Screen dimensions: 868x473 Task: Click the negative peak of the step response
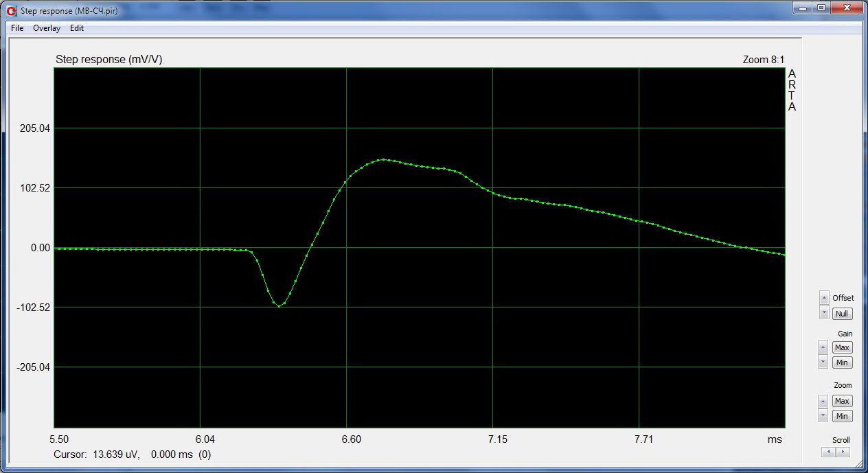[279, 305]
